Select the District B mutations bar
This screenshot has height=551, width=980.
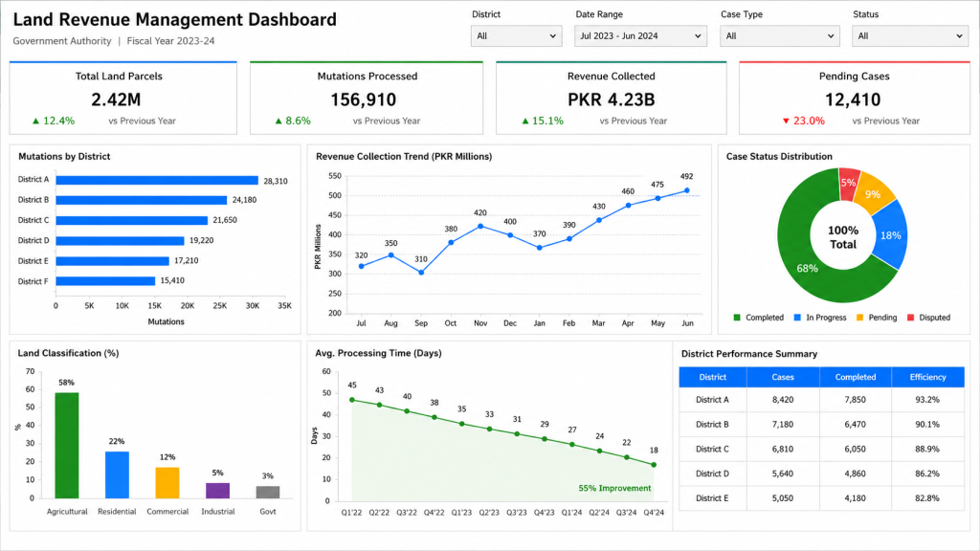(x=142, y=201)
